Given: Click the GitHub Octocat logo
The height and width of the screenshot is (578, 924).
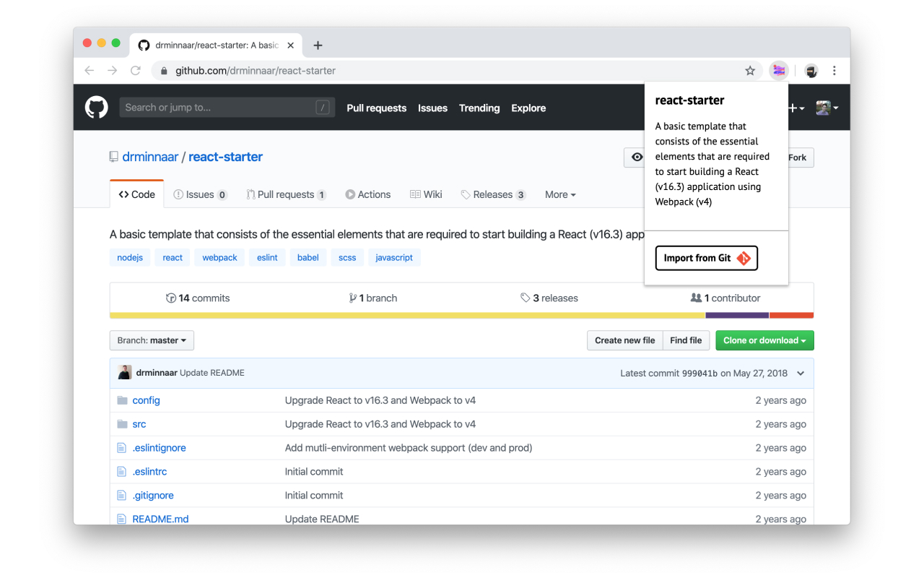Looking at the screenshot, I should 96,108.
